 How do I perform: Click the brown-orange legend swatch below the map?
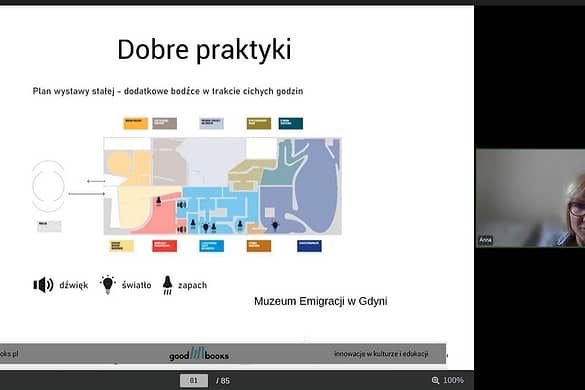point(259,246)
